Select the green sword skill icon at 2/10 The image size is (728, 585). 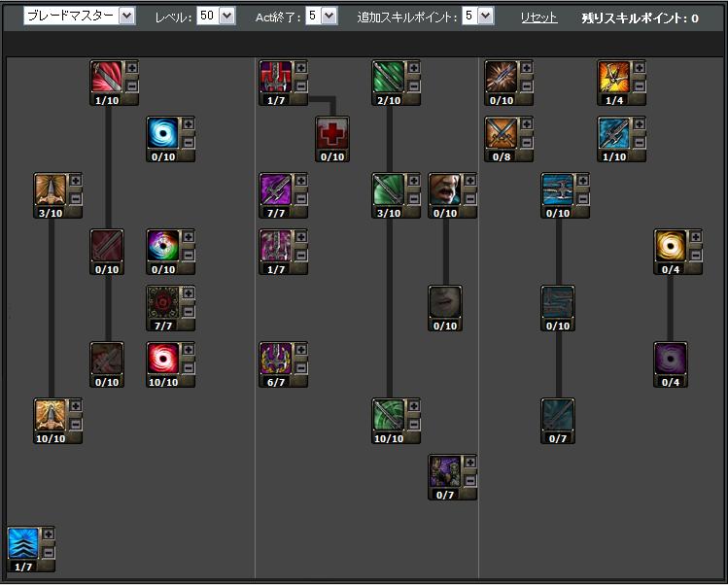[x=389, y=77]
